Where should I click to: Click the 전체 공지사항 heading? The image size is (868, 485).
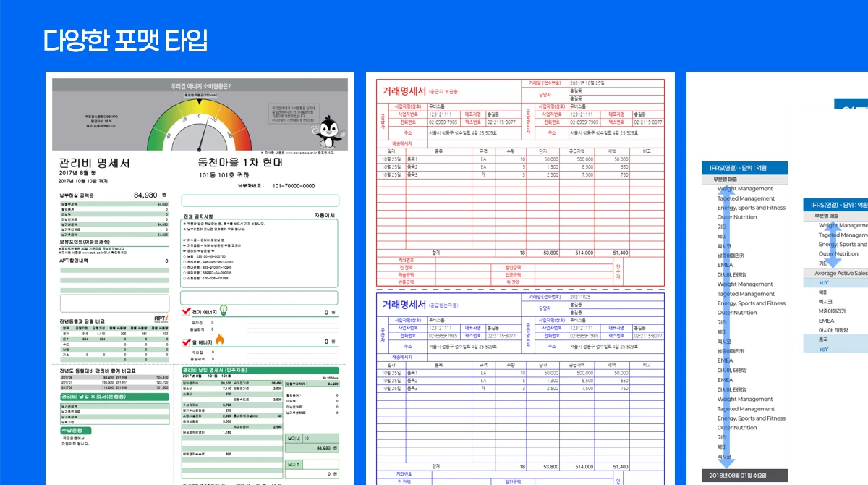point(198,216)
